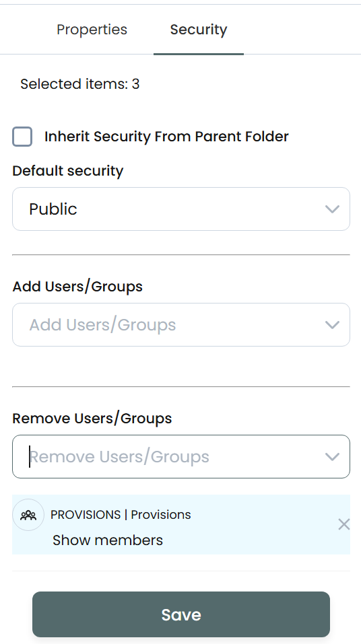
Task: Click the 'PROVISIONS | Provisions' label
Action: tap(121, 515)
